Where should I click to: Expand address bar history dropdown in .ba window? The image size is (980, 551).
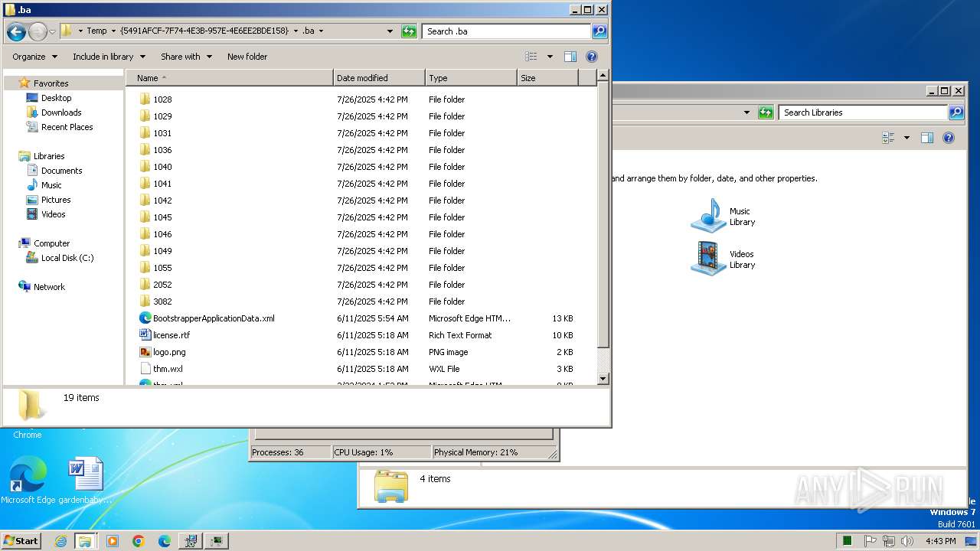[x=390, y=31]
